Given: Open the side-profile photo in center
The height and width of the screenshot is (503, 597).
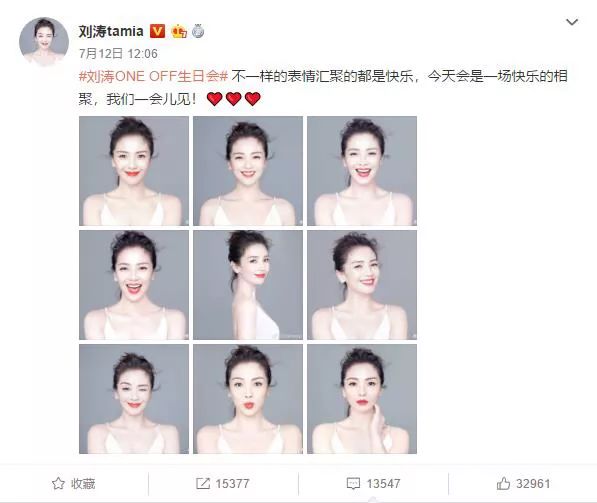Looking at the screenshot, I should [248, 285].
